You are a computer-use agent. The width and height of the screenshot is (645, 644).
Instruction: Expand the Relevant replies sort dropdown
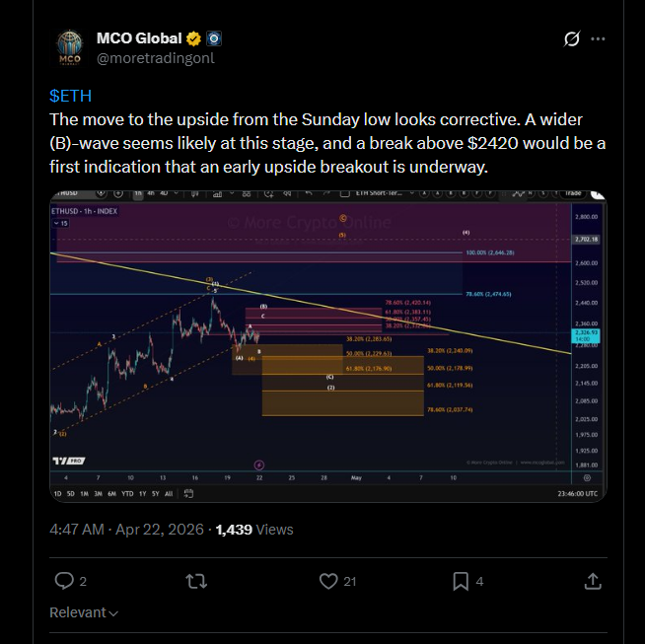pyautogui.click(x=84, y=612)
